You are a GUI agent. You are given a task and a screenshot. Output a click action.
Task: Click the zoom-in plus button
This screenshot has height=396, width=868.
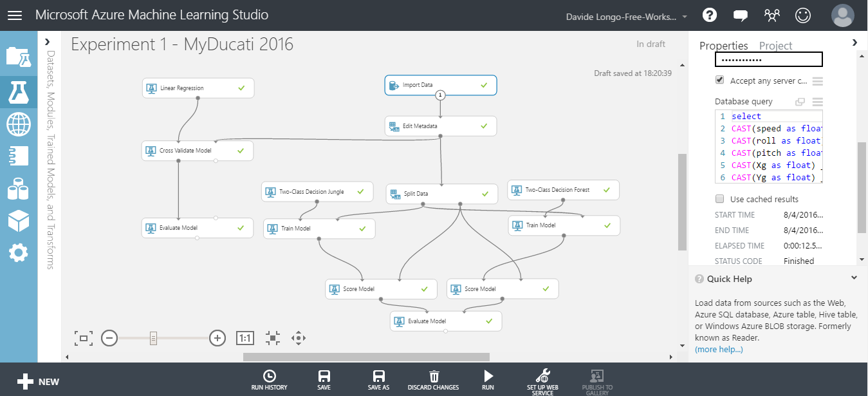coord(217,337)
